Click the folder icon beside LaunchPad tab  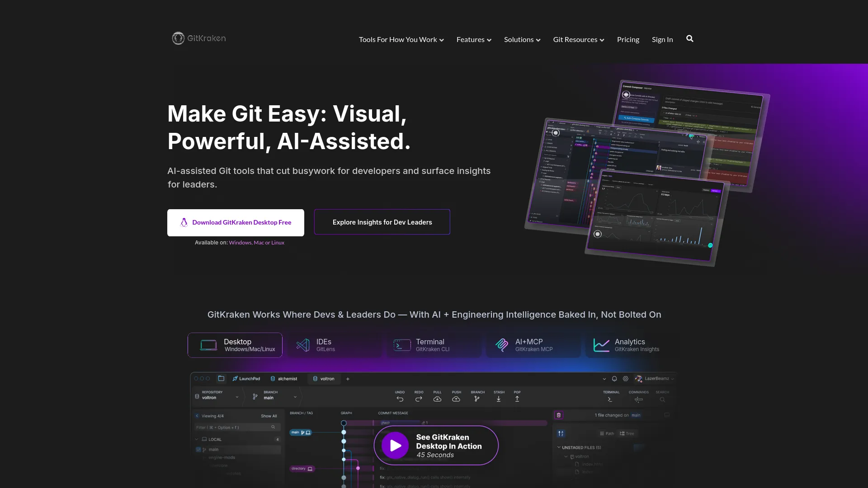pos(221,379)
